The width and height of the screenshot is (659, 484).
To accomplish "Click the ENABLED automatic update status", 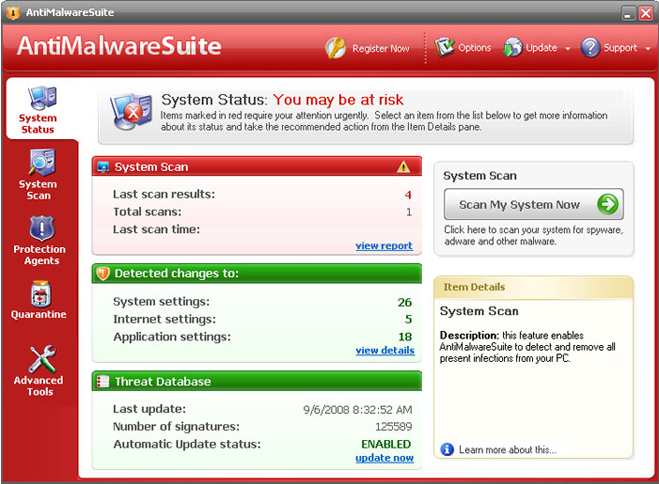I will pyautogui.click(x=386, y=444).
